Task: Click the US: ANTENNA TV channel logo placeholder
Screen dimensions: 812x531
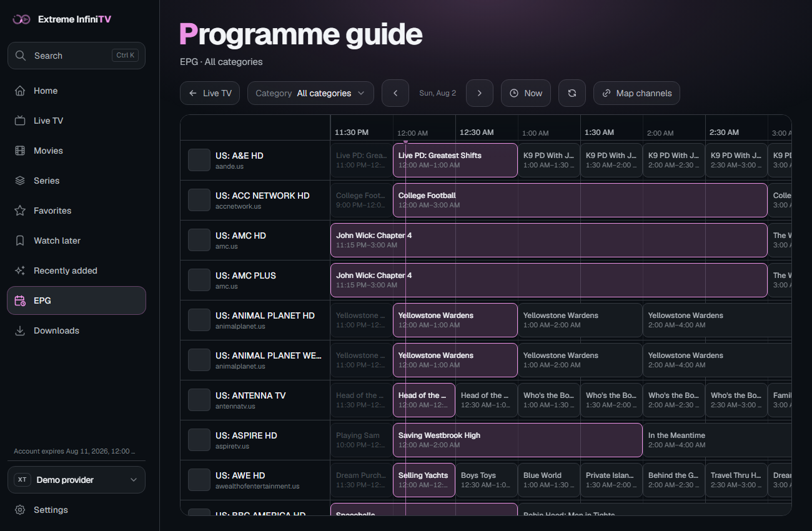Action: click(199, 400)
